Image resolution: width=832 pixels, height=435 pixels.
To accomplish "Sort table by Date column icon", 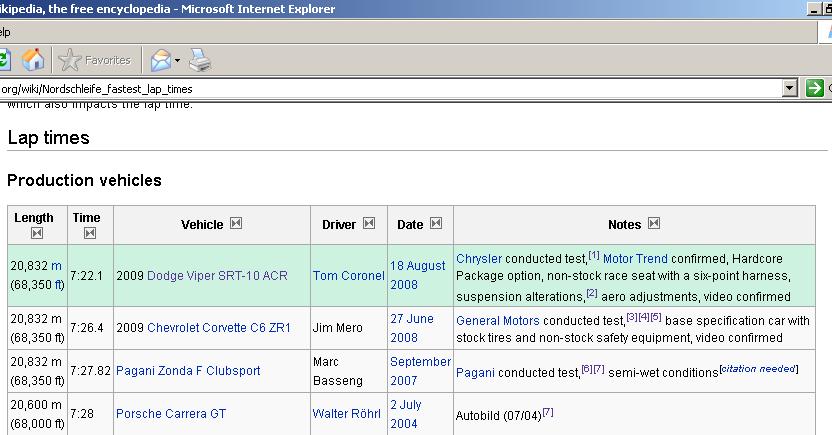I will click(435, 224).
